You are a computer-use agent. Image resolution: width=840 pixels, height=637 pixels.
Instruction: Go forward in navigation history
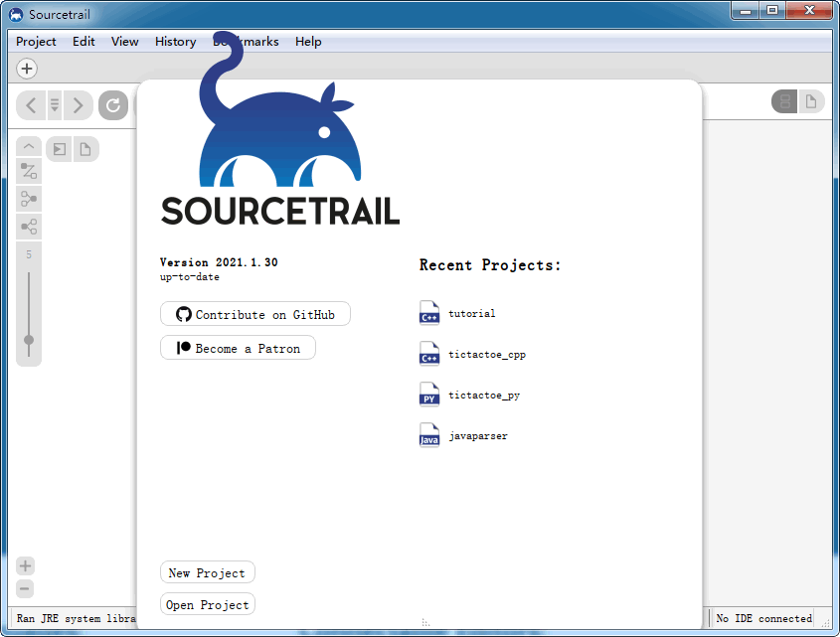(x=79, y=105)
